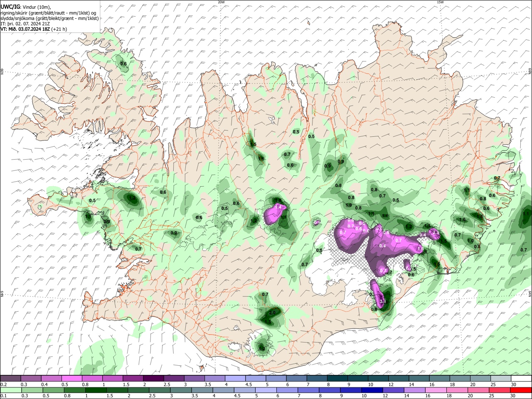
Task: Click the light pink 16 swatch in the bottom legend
Action: (436, 390)
